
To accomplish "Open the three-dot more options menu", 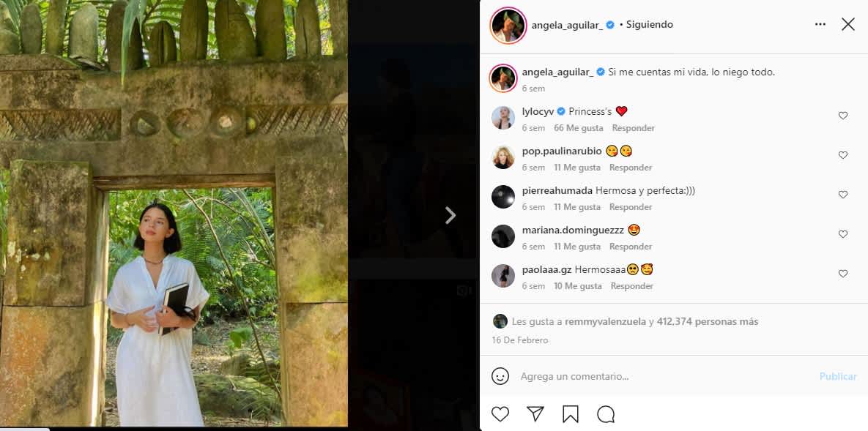I will pyautogui.click(x=820, y=24).
